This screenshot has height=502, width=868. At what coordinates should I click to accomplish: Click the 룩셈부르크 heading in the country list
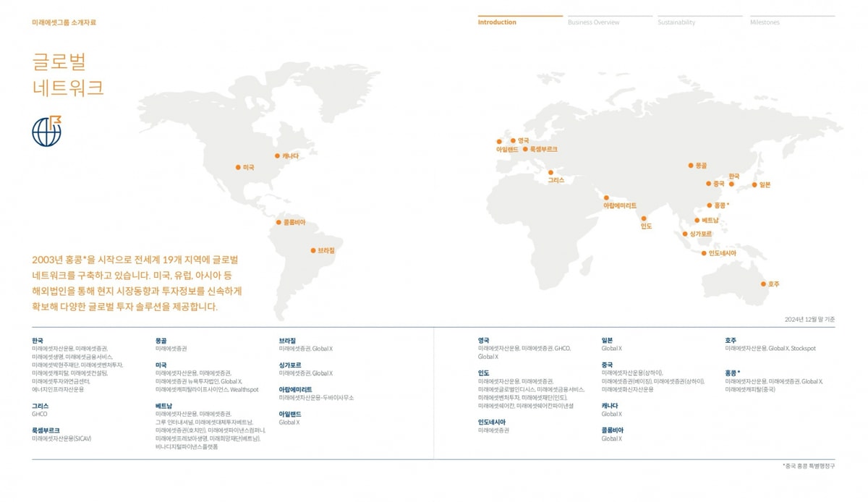pyautogui.click(x=46, y=430)
